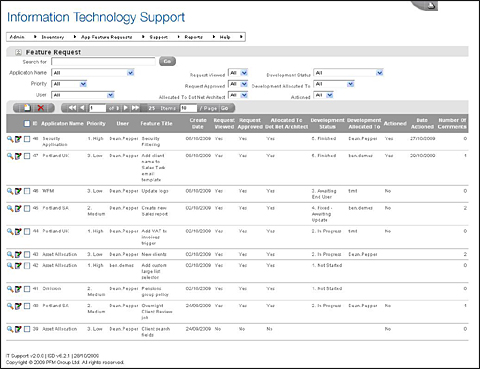Click the Search for text field
The width and height of the screenshot is (480, 369).
pyautogui.click(x=103, y=62)
